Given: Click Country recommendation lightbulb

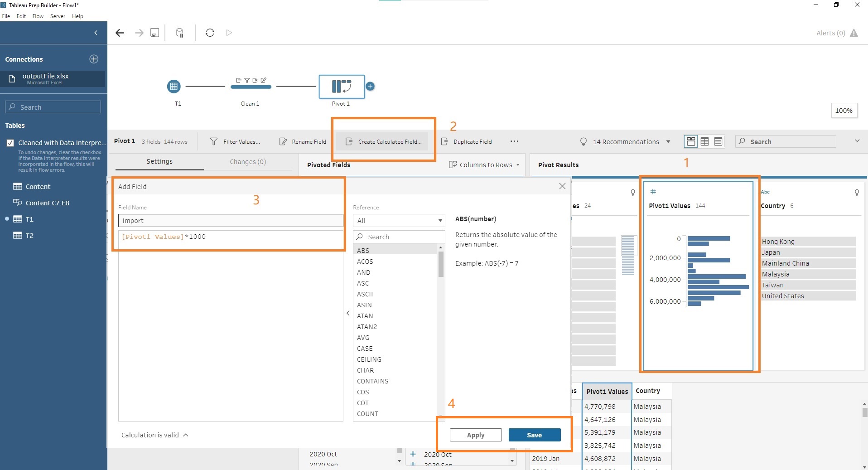Looking at the screenshot, I should (857, 192).
